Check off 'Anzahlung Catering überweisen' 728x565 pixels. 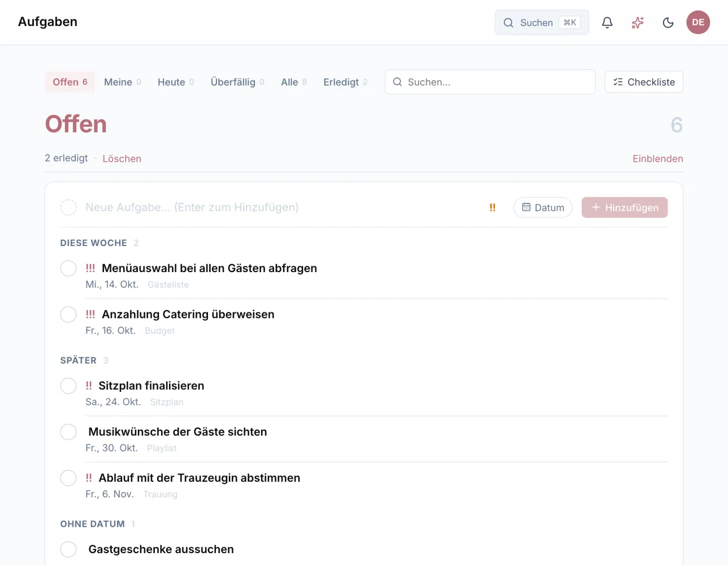coord(68,314)
